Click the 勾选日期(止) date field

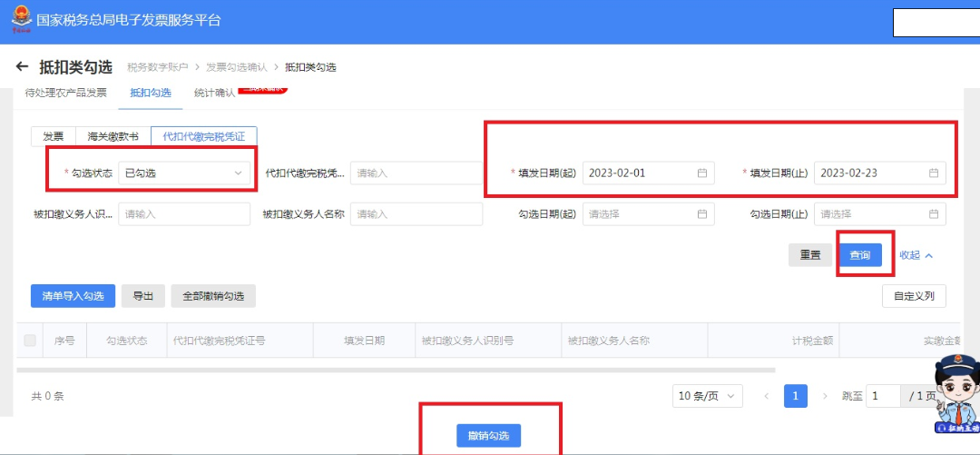click(880, 214)
